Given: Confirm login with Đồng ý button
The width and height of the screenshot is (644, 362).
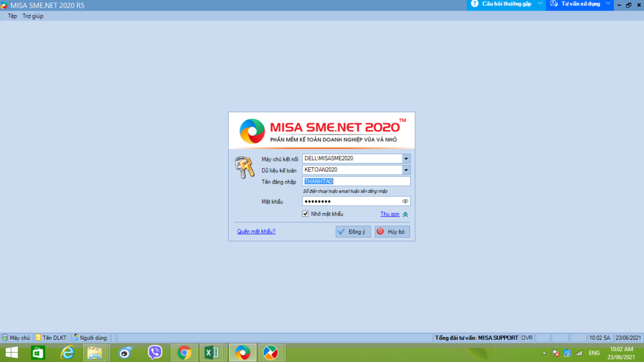Looking at the screenshot, I should pyautogui.click(x=353, y=231).
